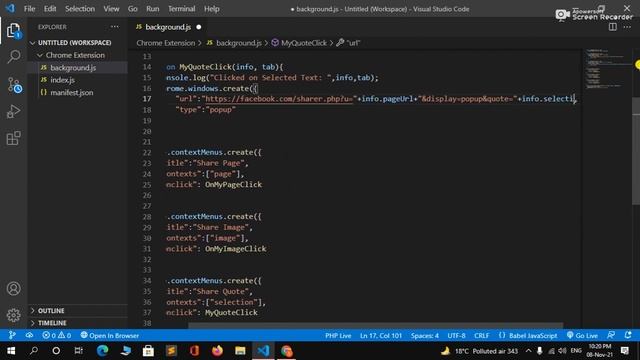
Task: Open Firefox from the taskbar
Action: coord(217,351)
